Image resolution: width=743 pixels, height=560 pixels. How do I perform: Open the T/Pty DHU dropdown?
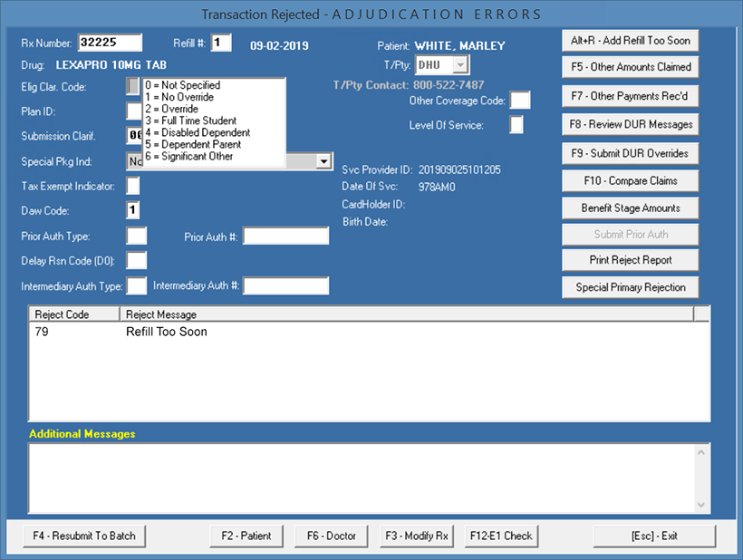[x=462, y=64]
